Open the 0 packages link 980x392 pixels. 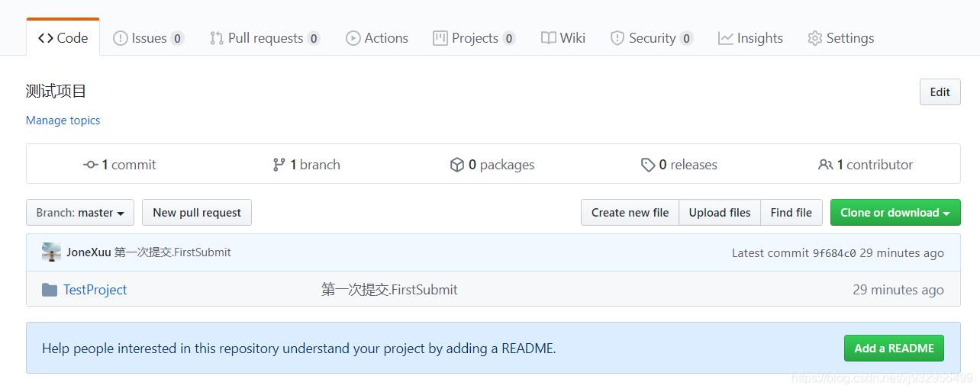[492, 165]
